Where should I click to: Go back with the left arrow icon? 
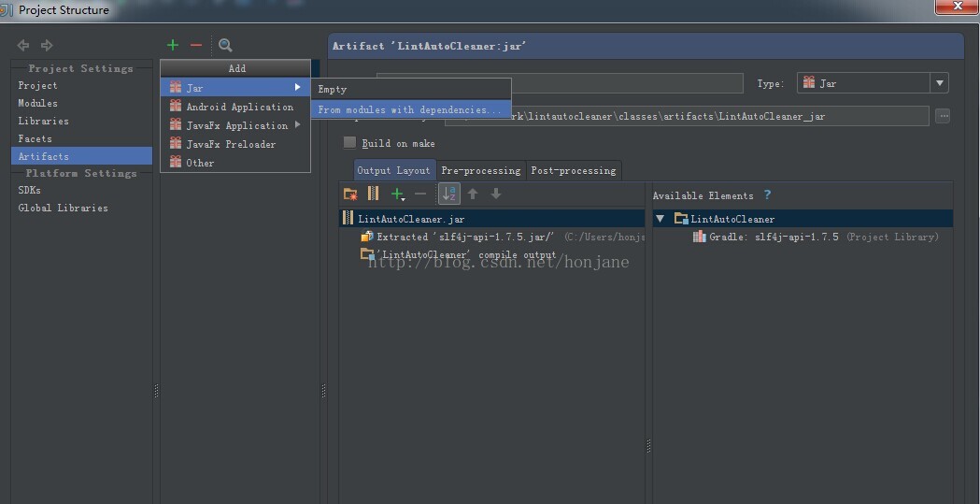tap(23, 45)
